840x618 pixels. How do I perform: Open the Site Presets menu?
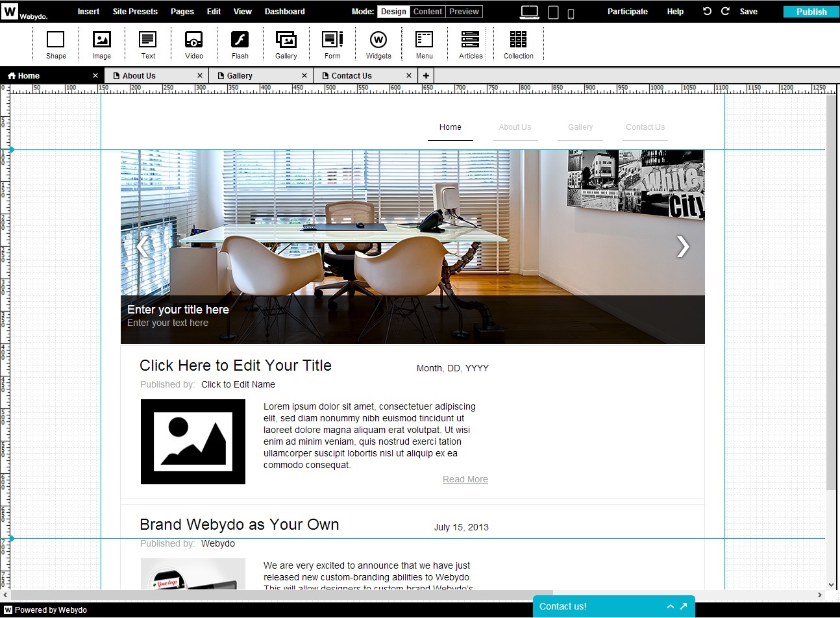coord(135,12)
